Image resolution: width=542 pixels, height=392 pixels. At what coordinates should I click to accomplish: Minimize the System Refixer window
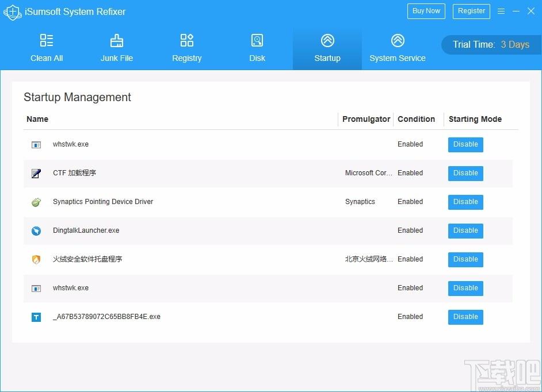coord(516,11)
